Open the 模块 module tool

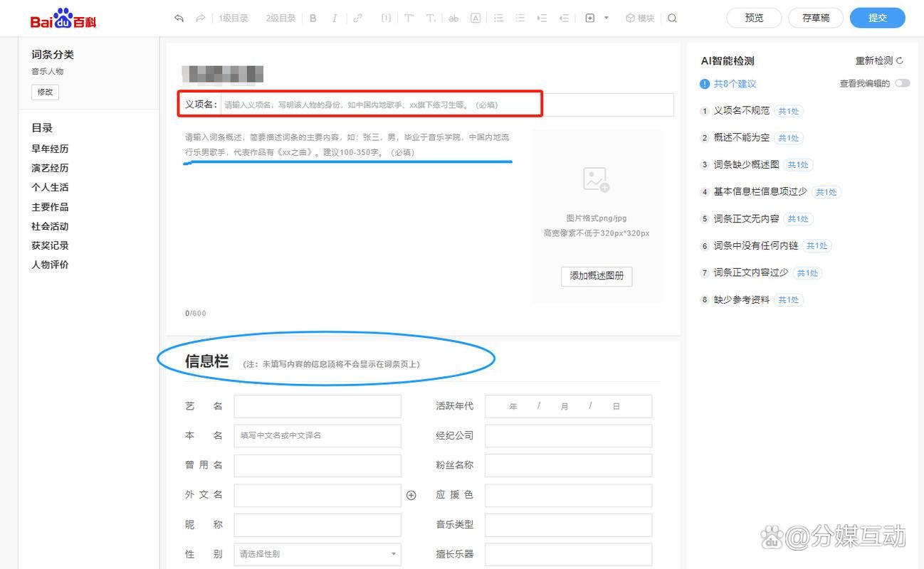click(x=639, y=18)
